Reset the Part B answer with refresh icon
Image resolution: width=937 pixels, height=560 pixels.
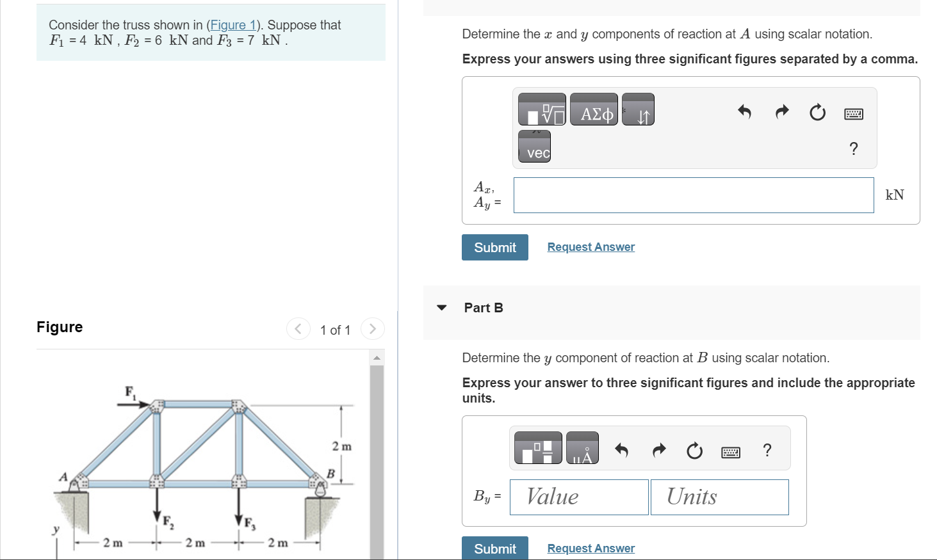coord(695,451)
